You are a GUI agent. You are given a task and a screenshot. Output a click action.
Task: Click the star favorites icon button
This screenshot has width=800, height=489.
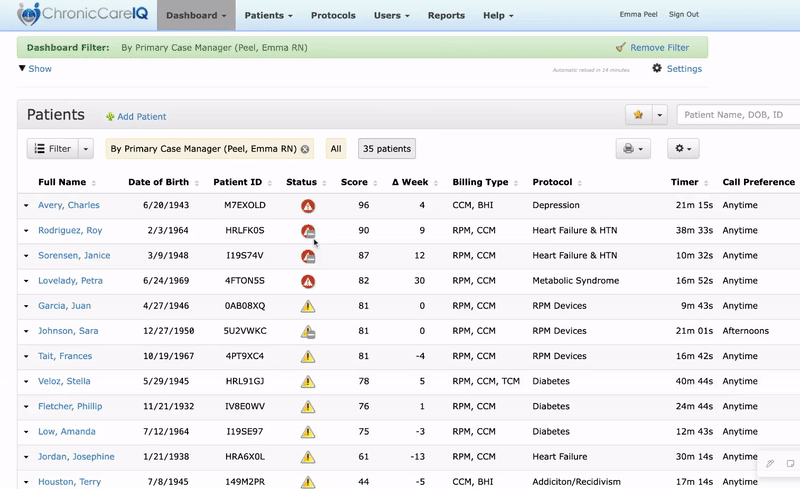[x=638, y=115]
